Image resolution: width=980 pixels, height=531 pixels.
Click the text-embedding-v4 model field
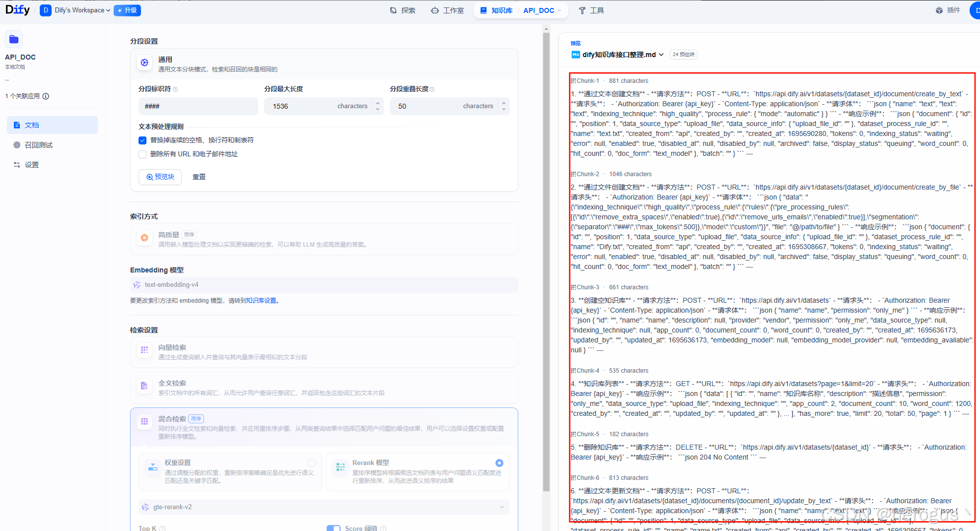tap(324, 285)
